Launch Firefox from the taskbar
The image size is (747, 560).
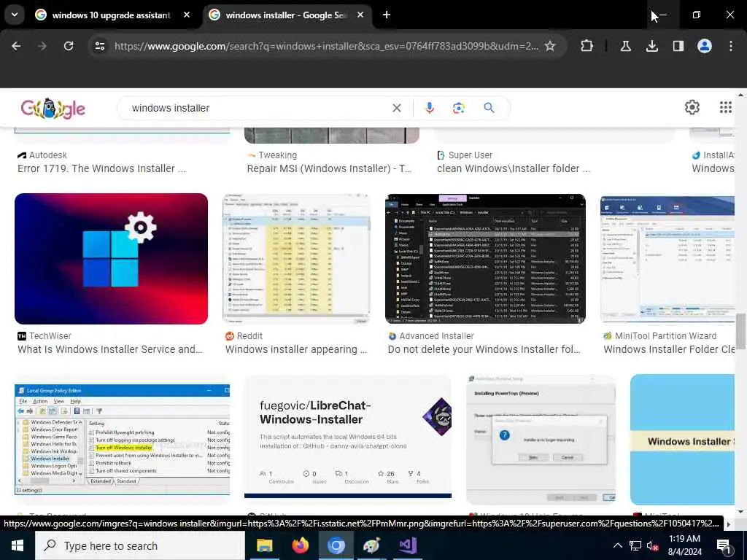(x=300, y=545)
